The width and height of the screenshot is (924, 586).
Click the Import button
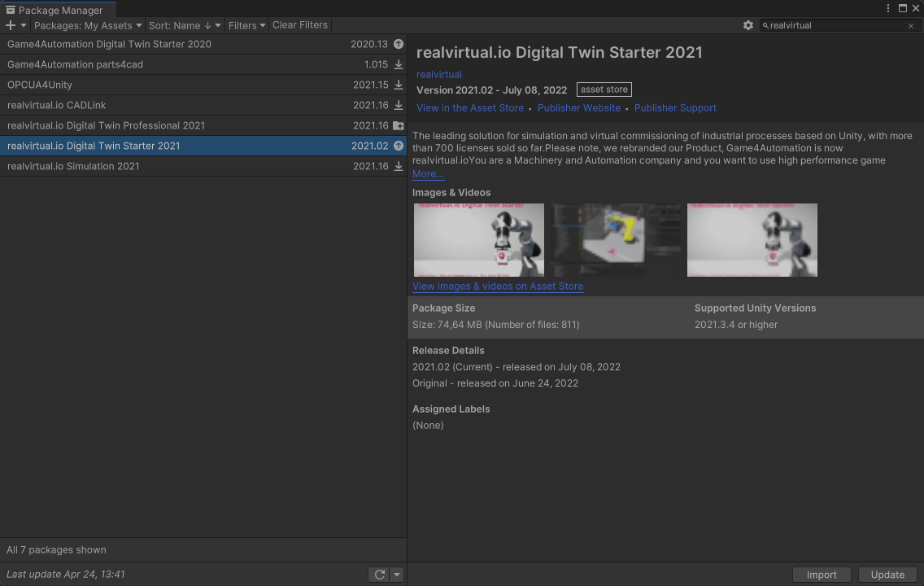tap(822, 575)
